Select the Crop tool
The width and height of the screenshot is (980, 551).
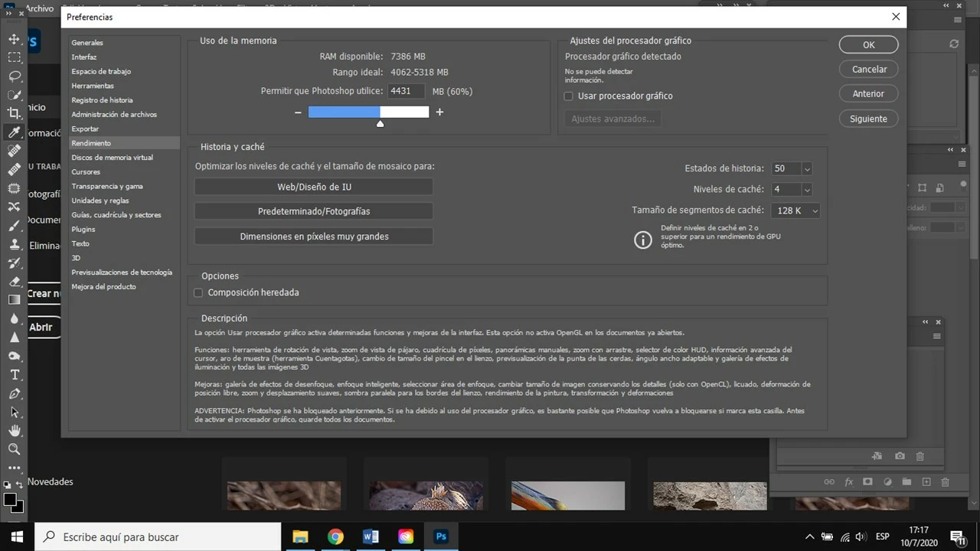point(14,113)
